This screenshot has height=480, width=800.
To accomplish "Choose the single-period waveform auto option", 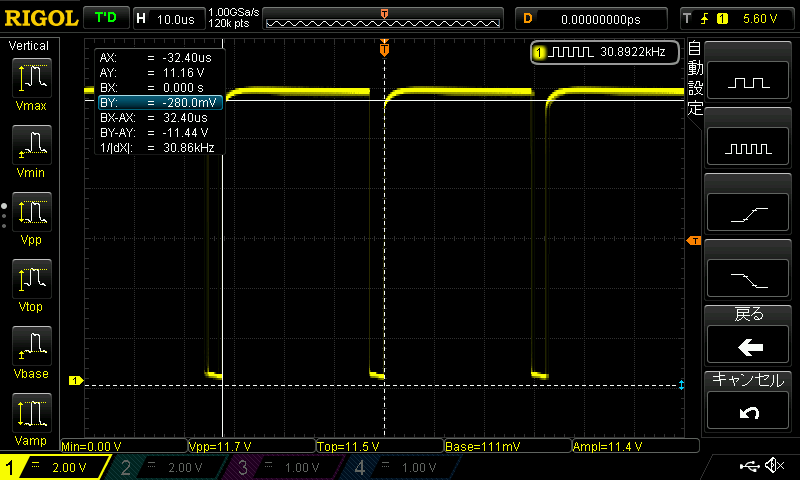I will (x=748, y=81).
